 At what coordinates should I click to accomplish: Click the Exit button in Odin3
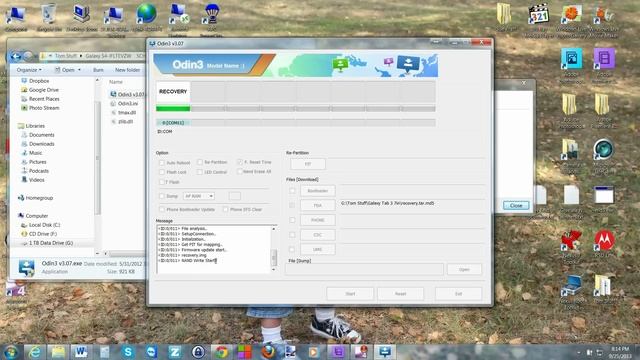pos(458,293)
